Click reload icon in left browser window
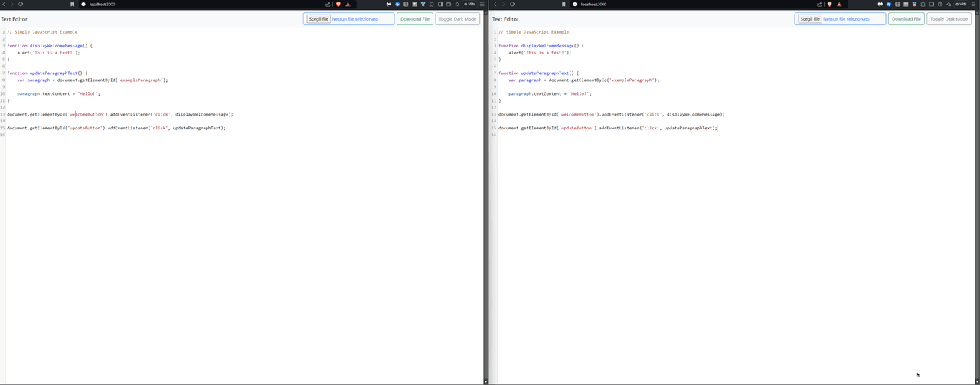This screenshot has width=980, height=385. [x=21, y=4]
